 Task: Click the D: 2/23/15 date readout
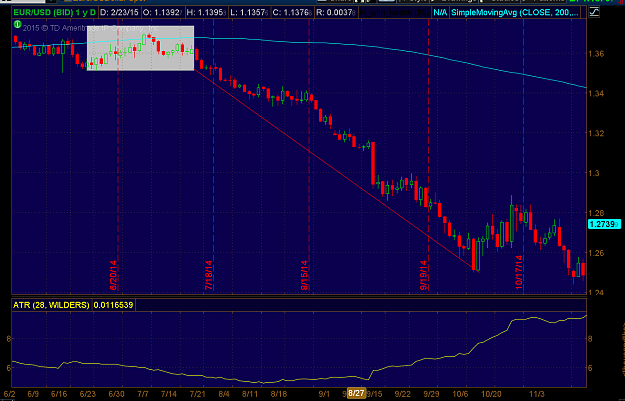pyautogui.click(x=119, y=12)
